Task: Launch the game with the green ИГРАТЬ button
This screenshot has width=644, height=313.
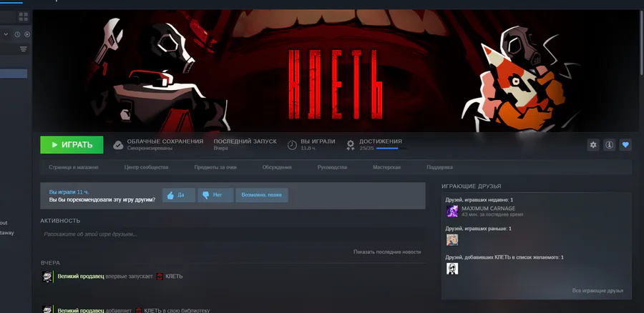Action: [72, 145]
